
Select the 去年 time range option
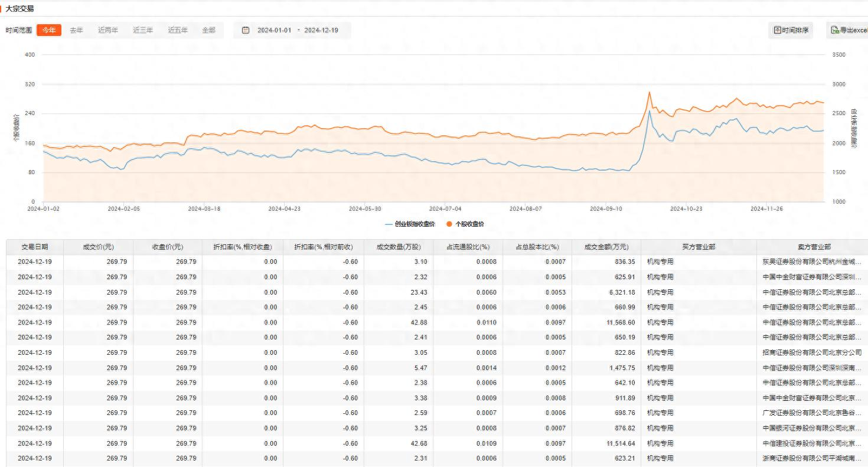pos(77,30)
